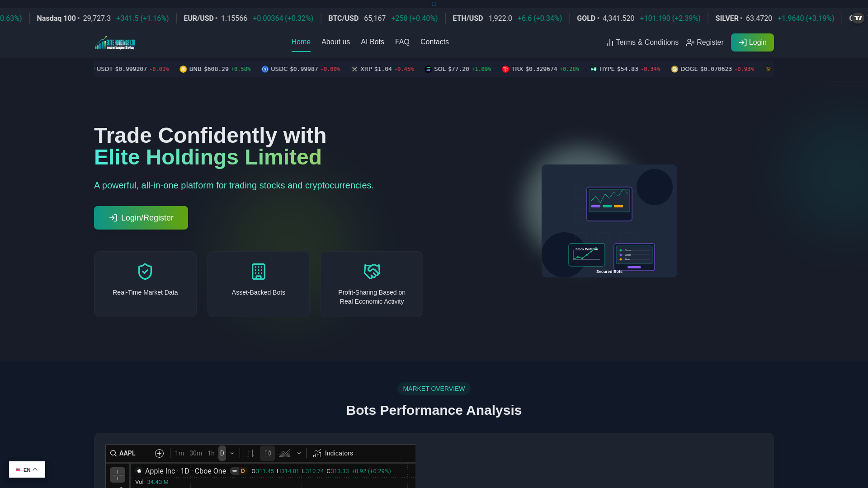Screen dimensions: 868x488
Task: Click the Secured Bots illustration
Action: (609, 221)
